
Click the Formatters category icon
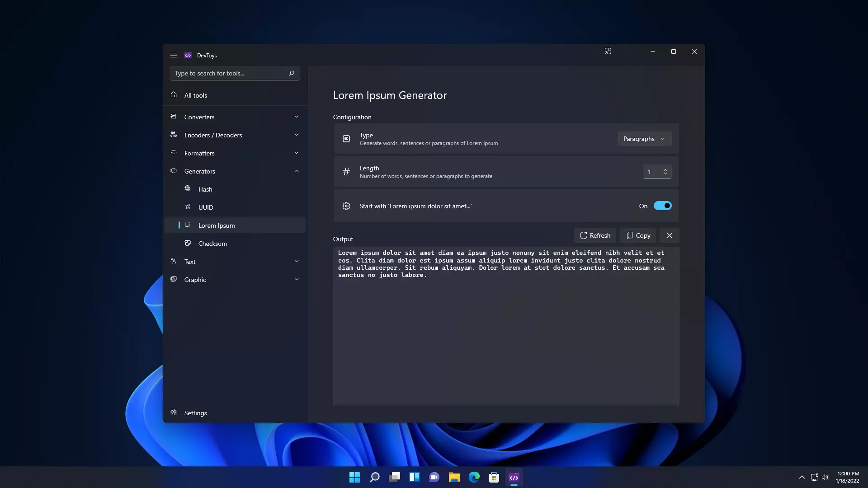tap(174, 153)
